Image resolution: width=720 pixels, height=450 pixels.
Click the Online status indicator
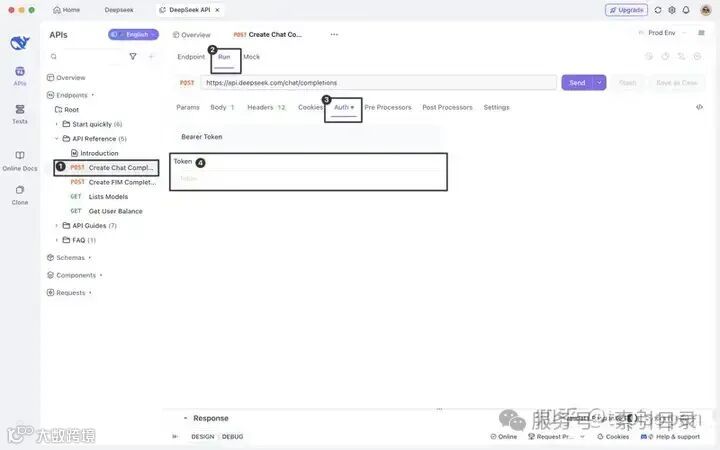504,437
